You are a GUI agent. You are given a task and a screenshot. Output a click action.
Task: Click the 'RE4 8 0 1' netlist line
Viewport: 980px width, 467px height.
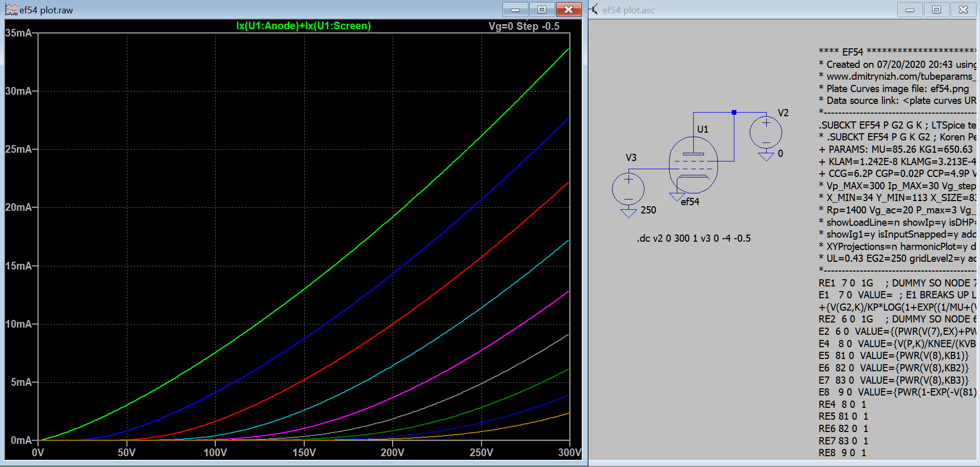pos(843,404)
